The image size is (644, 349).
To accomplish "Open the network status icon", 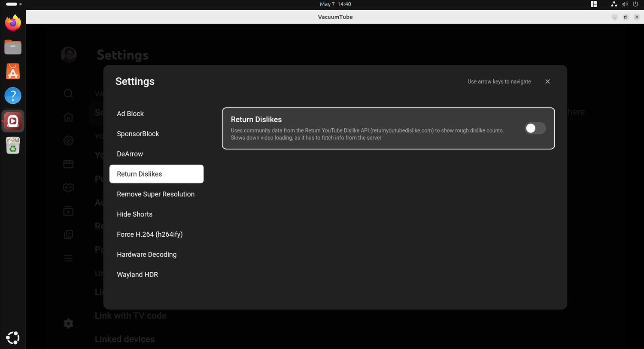I will pyautogui.click(x=614, y=4).
